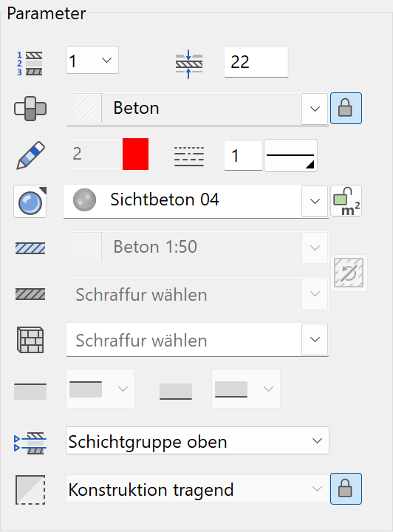393x532 pixels.
Task: Click the brick wall hatching icon
Action: coord(30,340)
